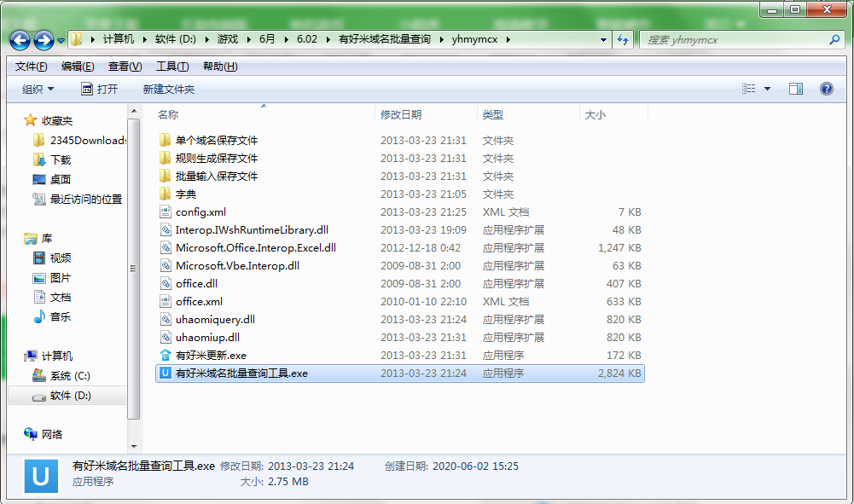Expand the arrow after yhmymcx in breadcrumb

click(x=508, y=39)
